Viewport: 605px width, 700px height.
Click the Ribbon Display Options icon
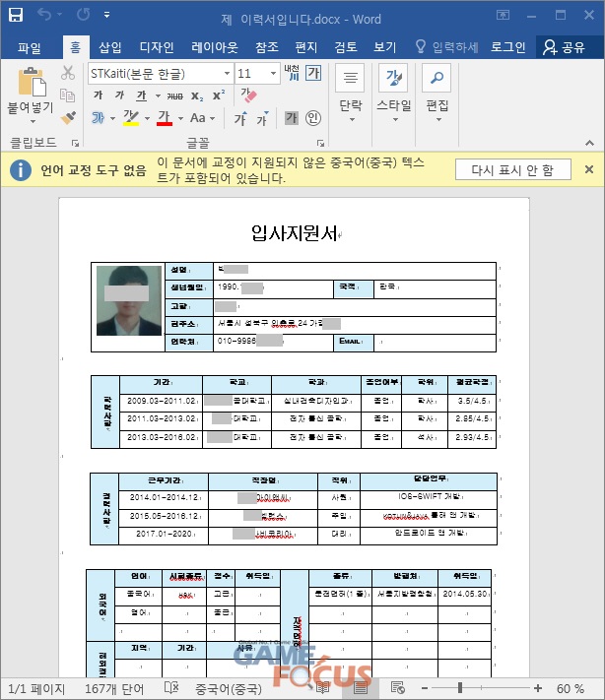tap(503, 15)
